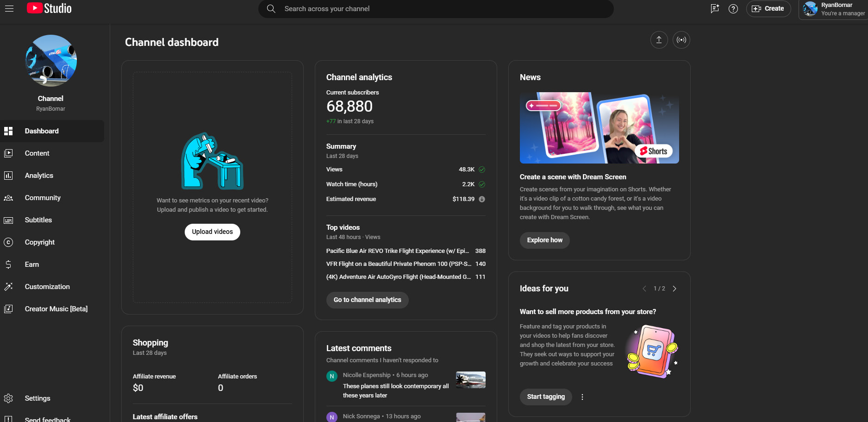
Task: Go to next idea with right chevron
Action: click(674, 289)
